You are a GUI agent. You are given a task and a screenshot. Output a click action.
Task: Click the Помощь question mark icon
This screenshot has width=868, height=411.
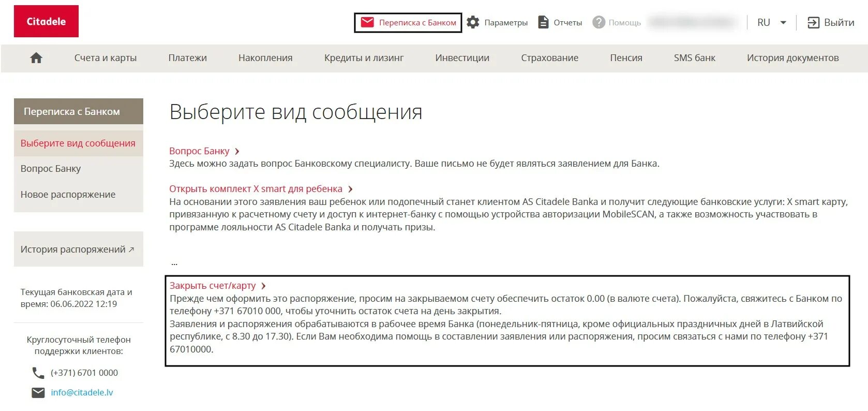[x=598, y=22]
